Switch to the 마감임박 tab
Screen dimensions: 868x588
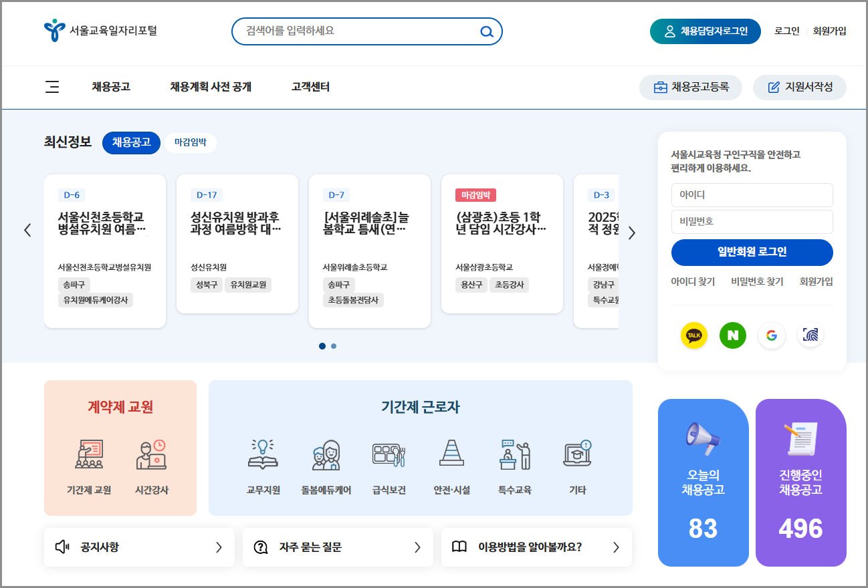(x=191, y=142)
